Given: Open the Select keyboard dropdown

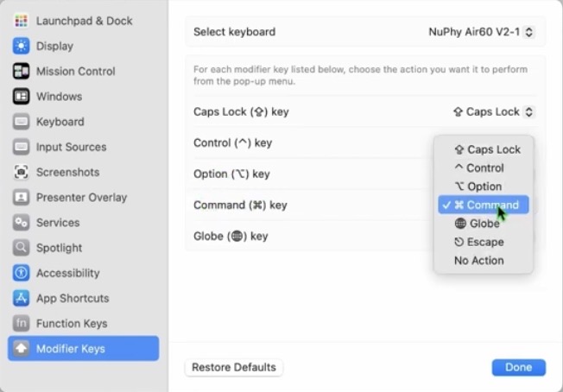Looking at the screenshot, I should [x=481, y=32].
